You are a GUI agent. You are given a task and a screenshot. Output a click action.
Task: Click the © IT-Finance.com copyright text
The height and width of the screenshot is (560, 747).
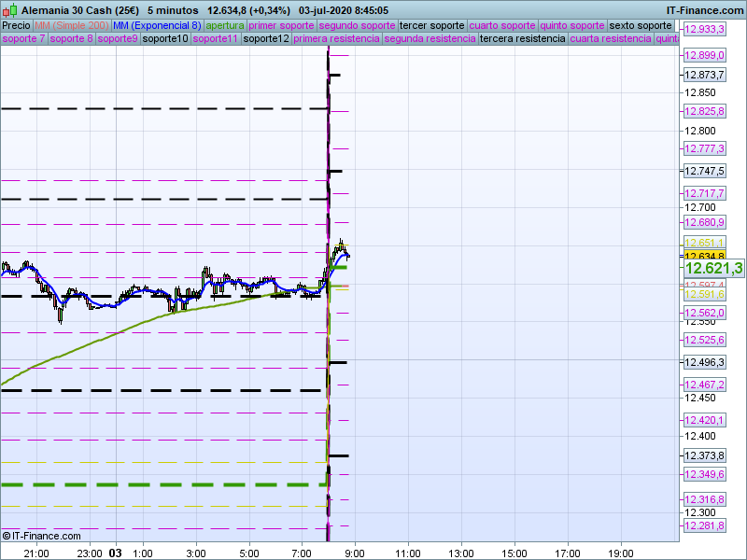[42, 536]
